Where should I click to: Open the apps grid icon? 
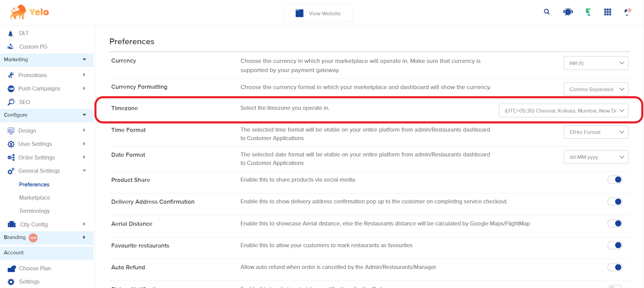click(x=608, y=12)
